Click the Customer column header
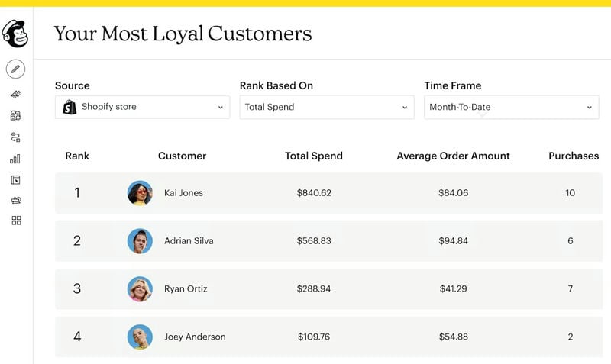611x364 pixels. pos(182,156)
